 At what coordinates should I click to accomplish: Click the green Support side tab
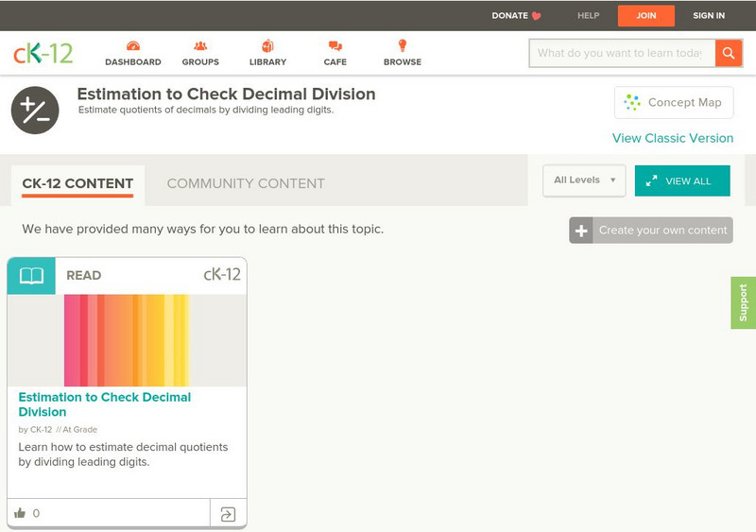point(743,303)
